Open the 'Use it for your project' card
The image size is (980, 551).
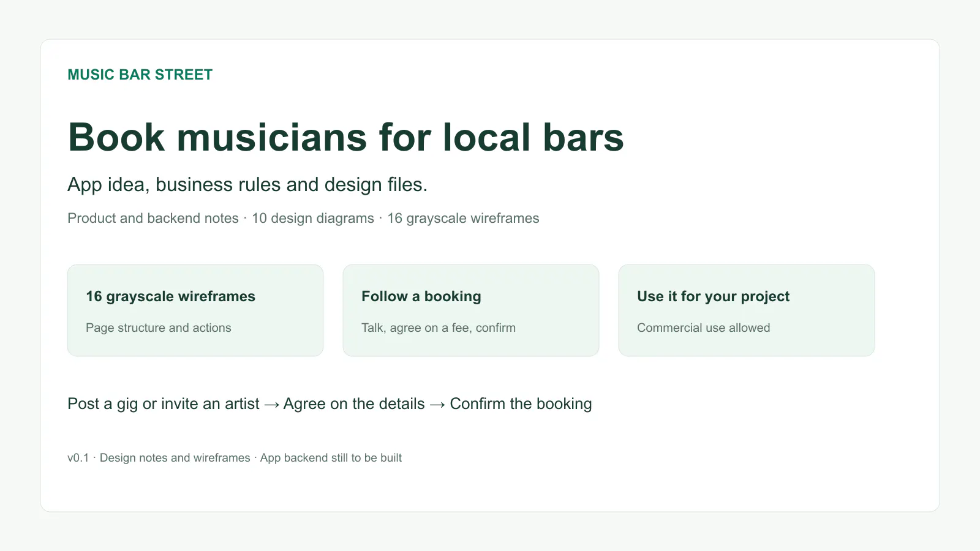click(x=747, y=310)
